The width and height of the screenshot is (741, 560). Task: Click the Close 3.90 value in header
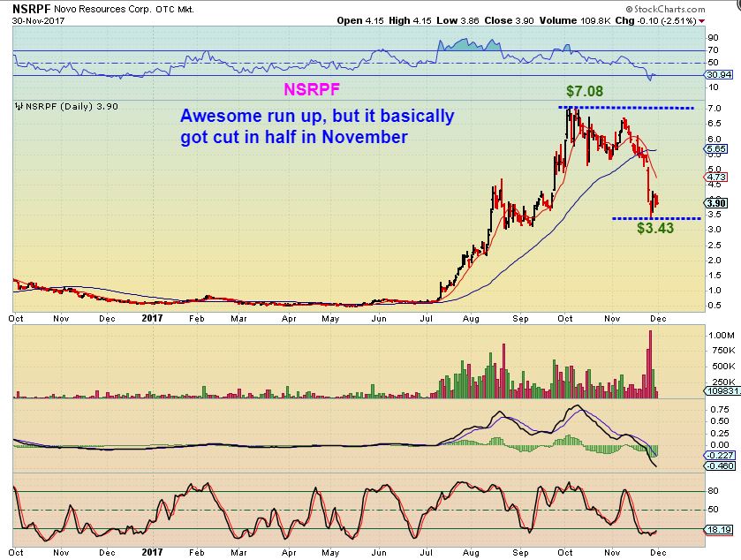509,21
